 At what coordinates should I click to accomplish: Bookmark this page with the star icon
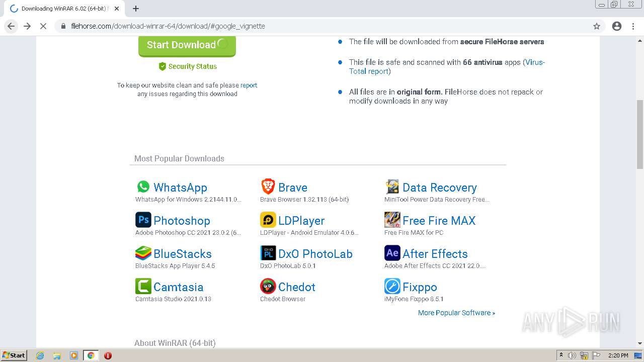coord(597,26)
